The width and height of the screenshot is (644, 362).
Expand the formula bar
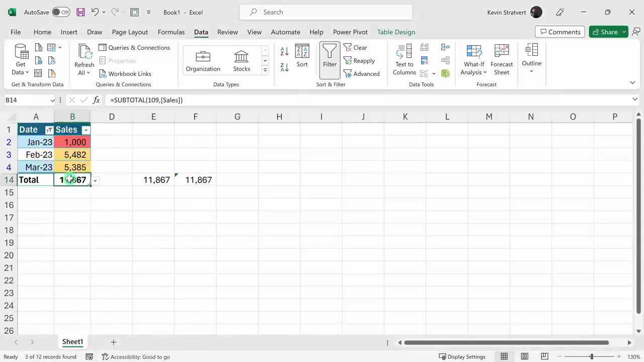pyautogui.click(x=635, y=100)
